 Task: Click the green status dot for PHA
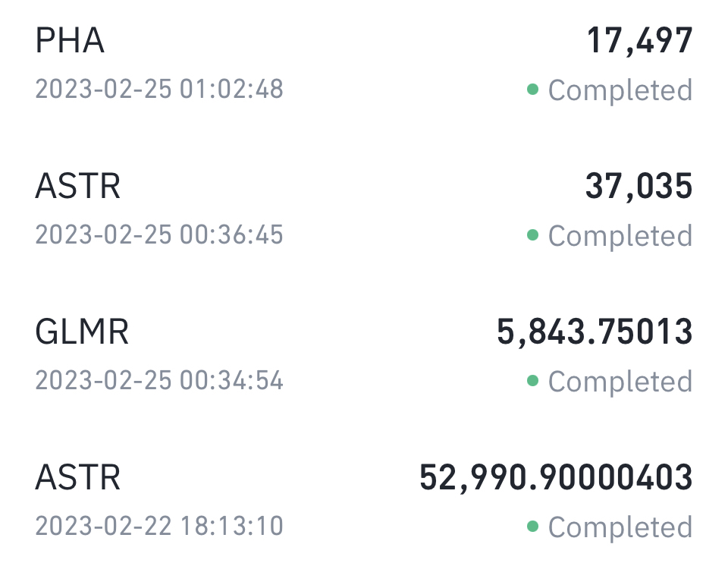pyautogui.click(x=532, y=89)
